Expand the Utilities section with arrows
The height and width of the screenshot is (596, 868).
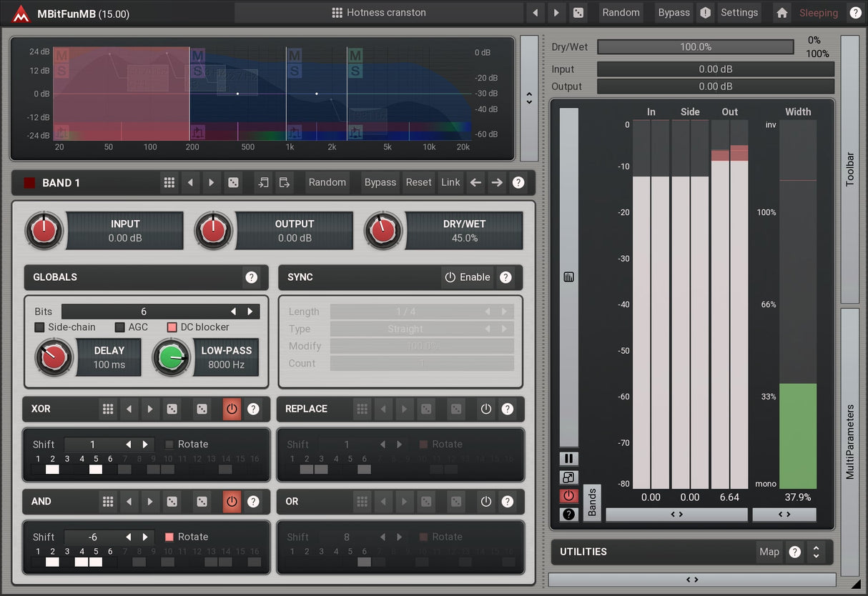[x=816, y=552]
